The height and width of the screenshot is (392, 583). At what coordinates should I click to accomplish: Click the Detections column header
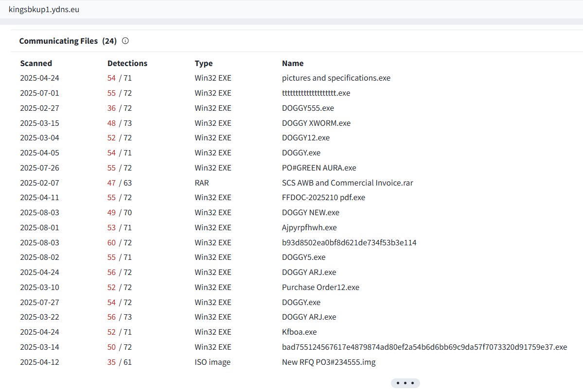(x=127, y=63)
